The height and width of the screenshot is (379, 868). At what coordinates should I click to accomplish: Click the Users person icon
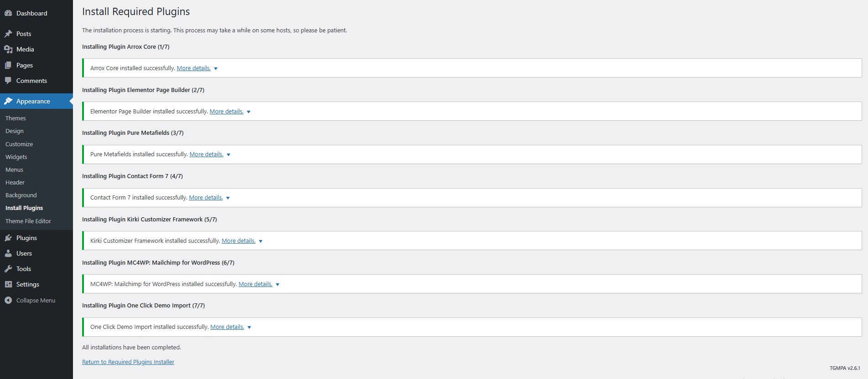[8, 253]
